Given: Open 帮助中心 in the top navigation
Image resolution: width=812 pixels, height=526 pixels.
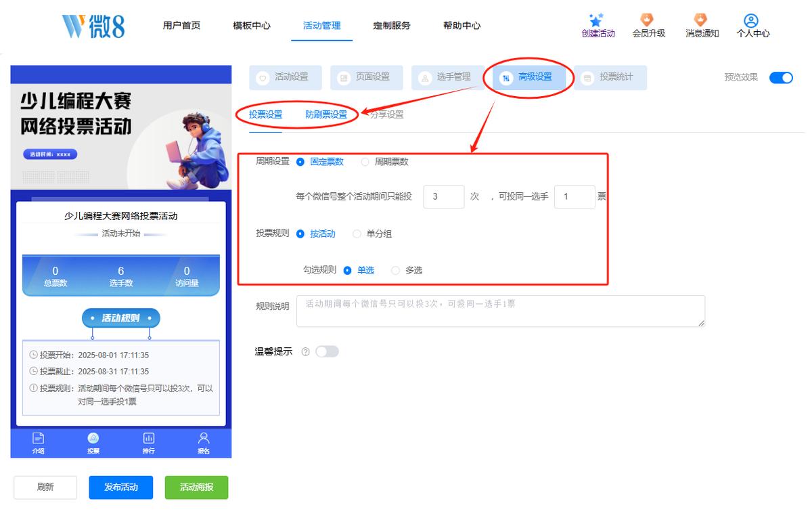Looking at the screenshot, I should tap(462, 26).
